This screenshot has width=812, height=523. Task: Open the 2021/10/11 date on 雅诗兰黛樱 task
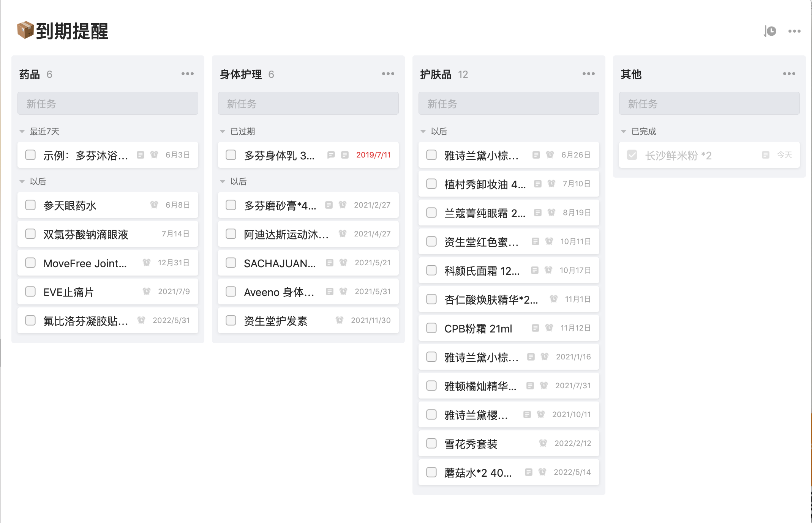[x=572, y=414]
